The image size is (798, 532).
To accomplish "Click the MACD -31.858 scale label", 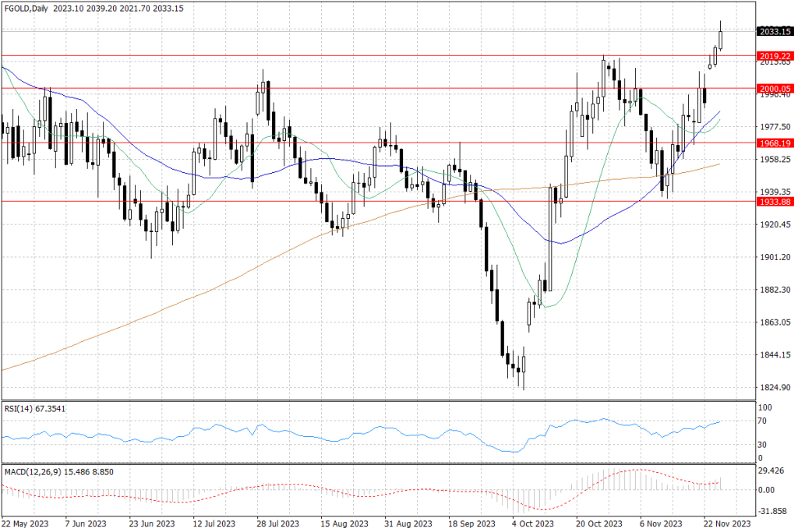I will click(x=772, y=512).
